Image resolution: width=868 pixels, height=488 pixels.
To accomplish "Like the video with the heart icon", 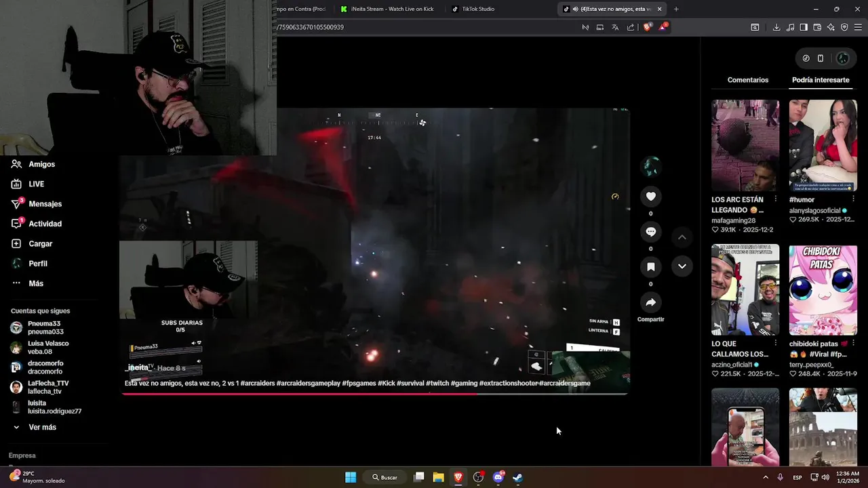I will click(650, 197).
